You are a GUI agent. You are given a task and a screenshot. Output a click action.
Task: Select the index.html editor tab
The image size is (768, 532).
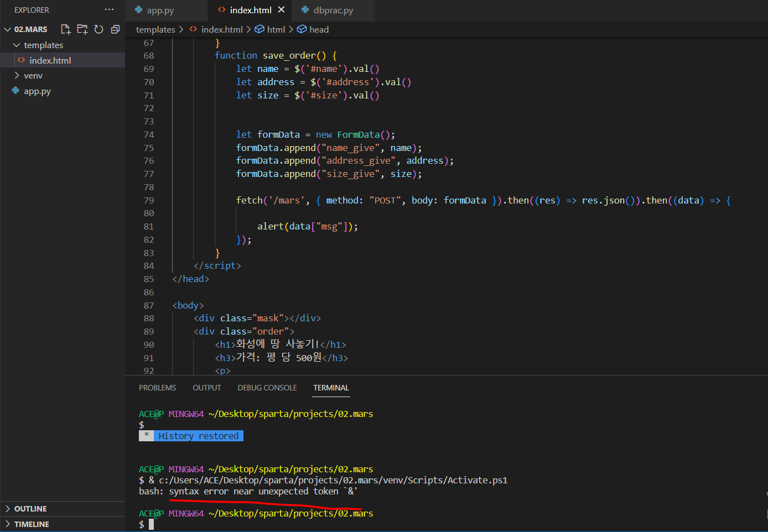[x=250, y=11]
